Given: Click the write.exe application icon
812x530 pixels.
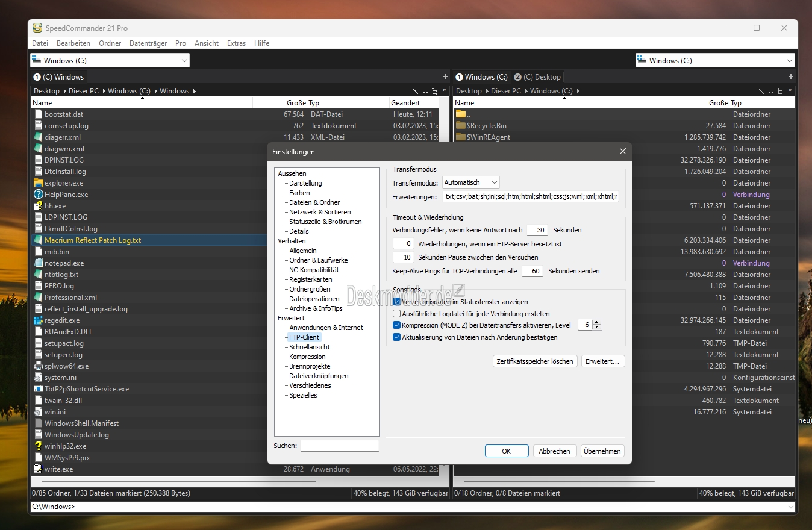Looking at the screenshot, I should 39,469.
